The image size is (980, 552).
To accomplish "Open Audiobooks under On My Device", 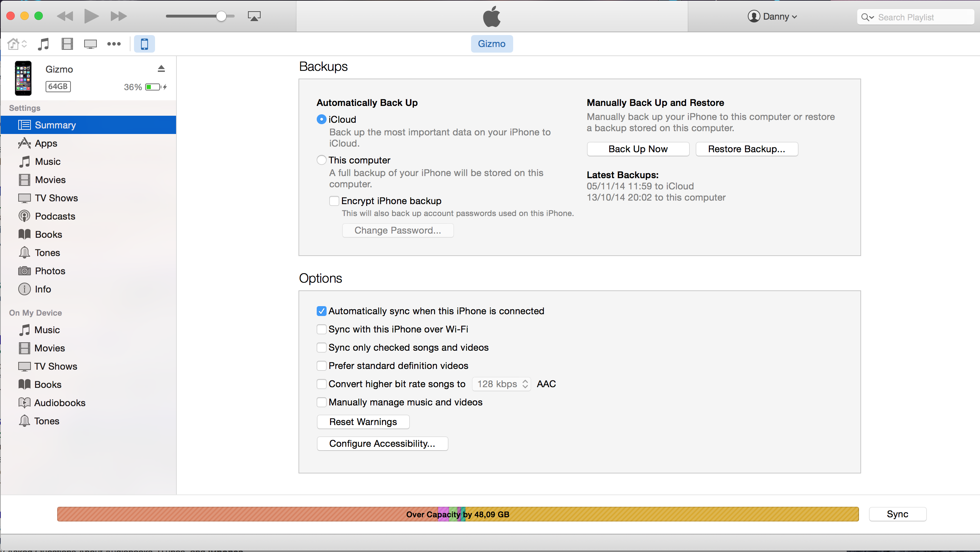I will pos(88,403).
